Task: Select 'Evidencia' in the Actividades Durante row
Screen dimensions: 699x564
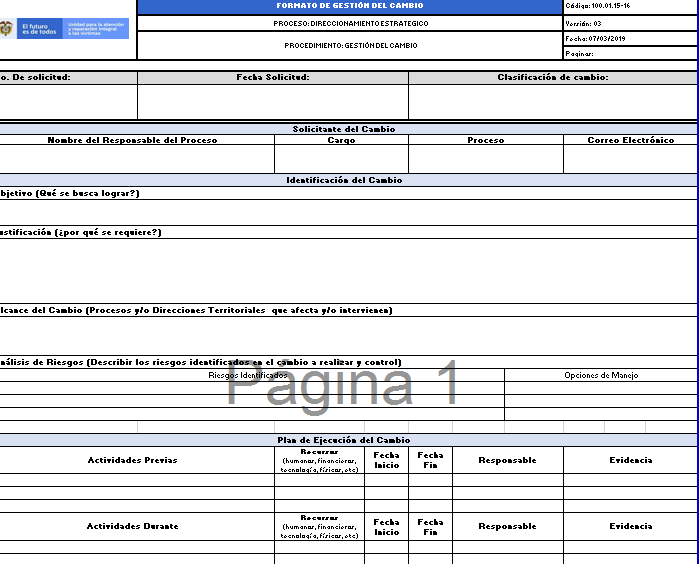Action: (630, 527)
